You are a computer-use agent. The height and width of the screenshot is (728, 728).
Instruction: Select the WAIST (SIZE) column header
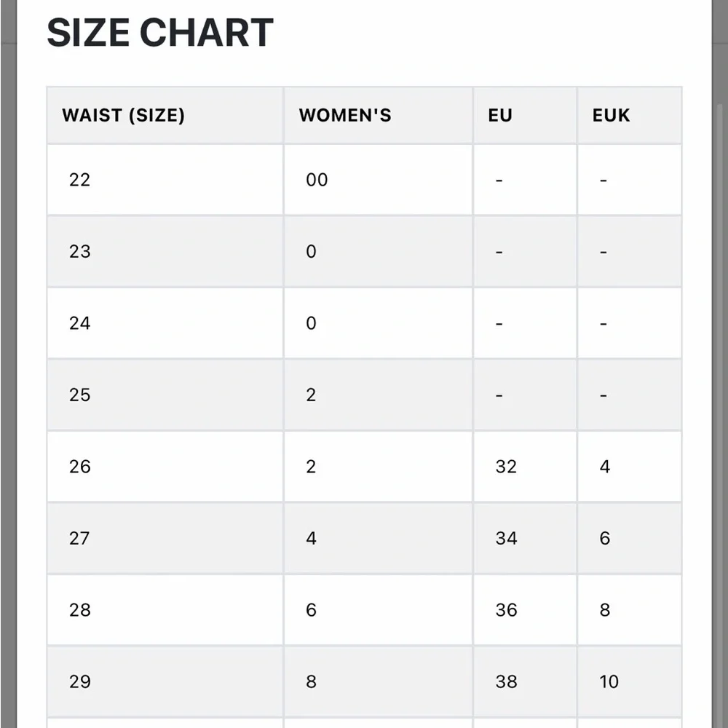(165, 115)
